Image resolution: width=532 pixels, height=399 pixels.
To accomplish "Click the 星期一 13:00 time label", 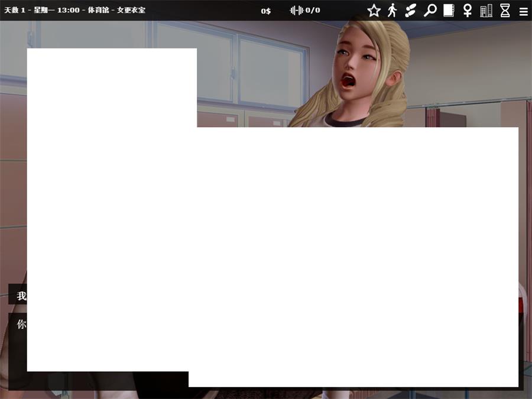I will (x=56, y=11).
